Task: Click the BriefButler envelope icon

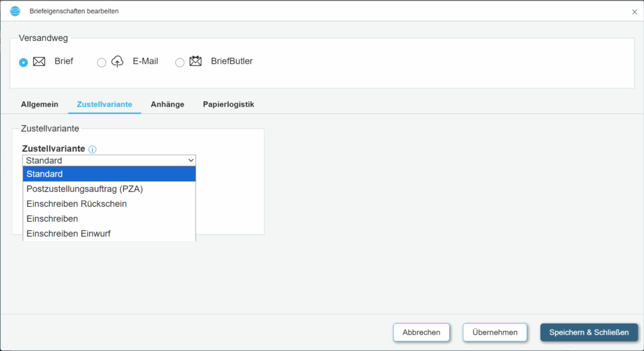Action: 196,62
